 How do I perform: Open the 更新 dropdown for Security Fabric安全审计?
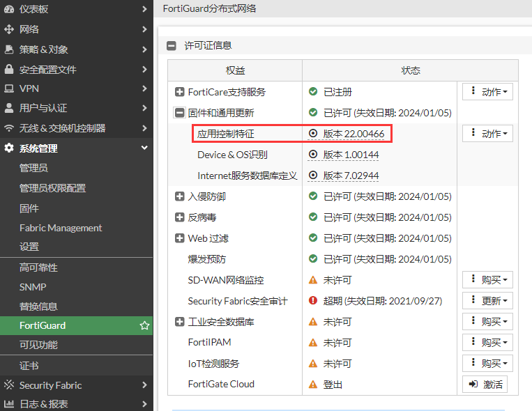(x=487, y=301)
